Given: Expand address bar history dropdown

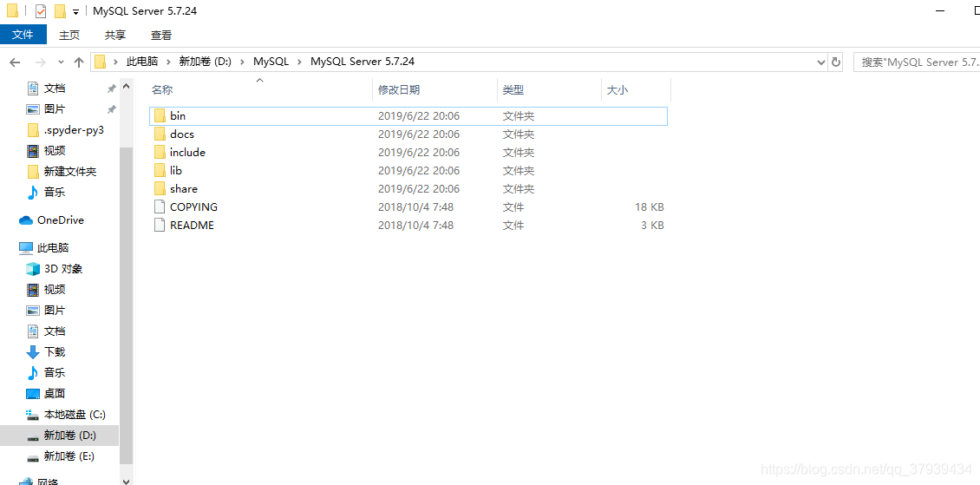Looking at the screenshot, I should (x=821, y=62).
